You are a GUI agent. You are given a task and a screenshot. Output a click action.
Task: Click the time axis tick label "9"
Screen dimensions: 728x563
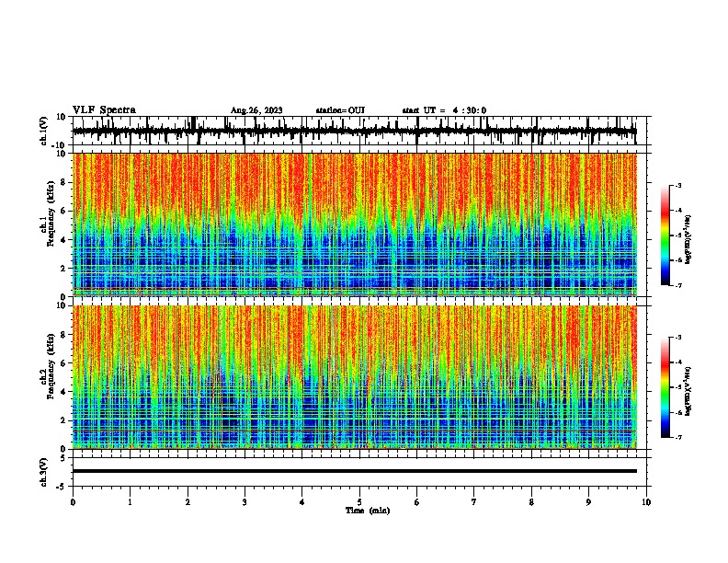point(588,502)
